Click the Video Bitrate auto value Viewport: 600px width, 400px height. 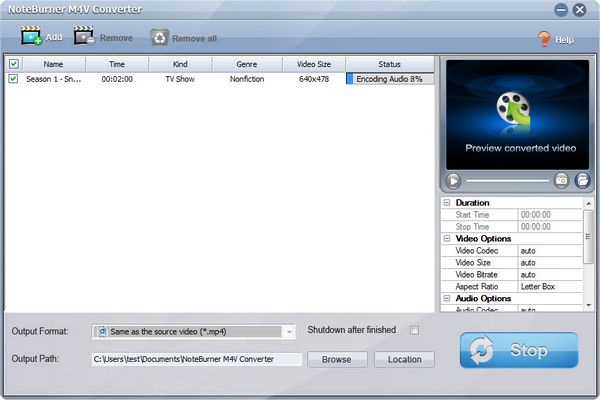[x=528, y=274]
